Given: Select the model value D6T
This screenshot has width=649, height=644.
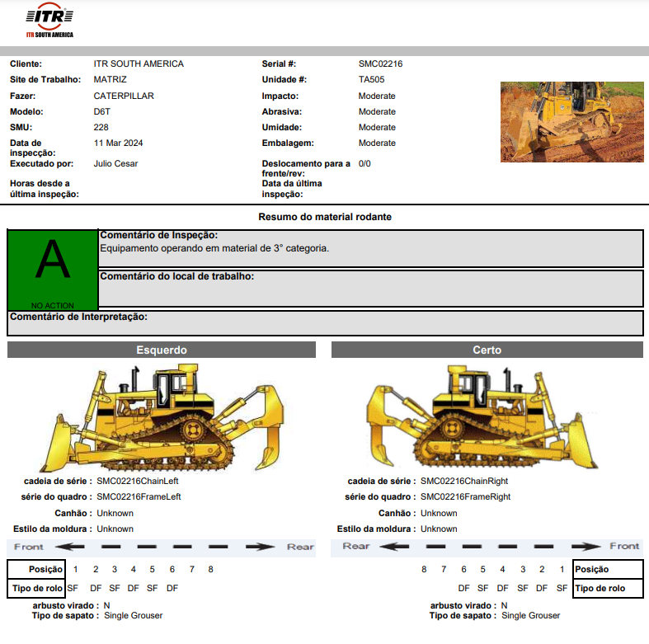Looking at the screenshot, I should pyautogui.click(x=101, y=112).
